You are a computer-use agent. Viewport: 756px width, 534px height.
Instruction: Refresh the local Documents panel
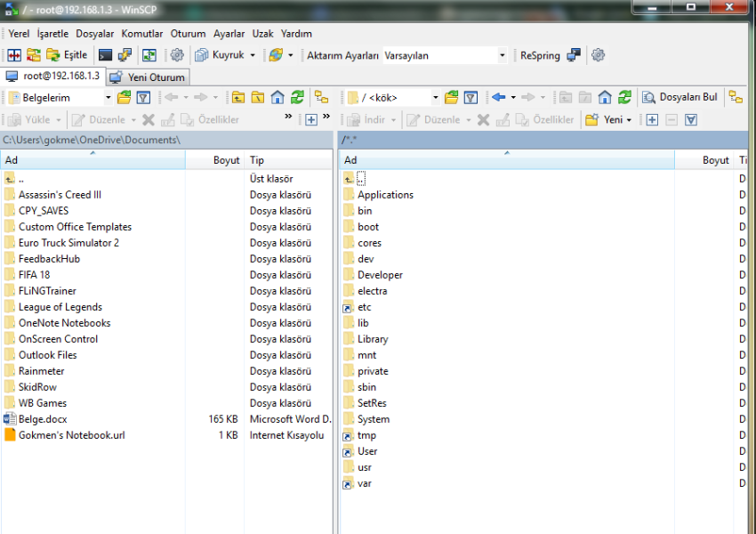click(297, 97)
